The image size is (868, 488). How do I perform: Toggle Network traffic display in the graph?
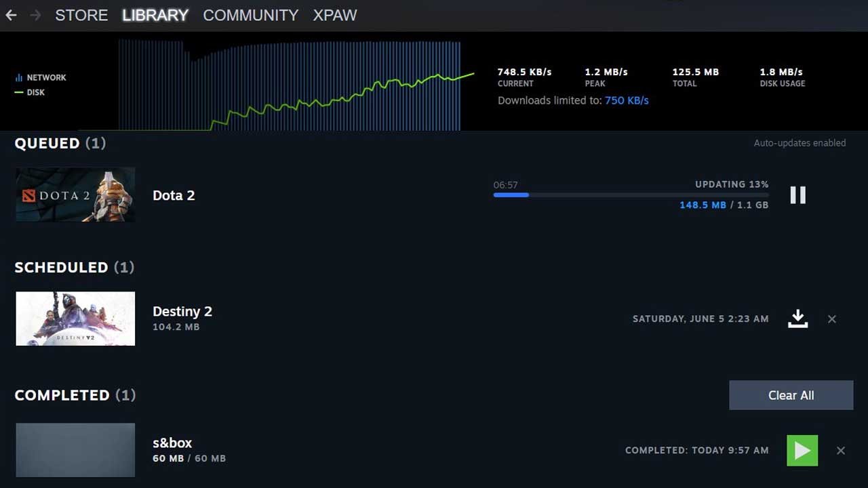(41, 77)
